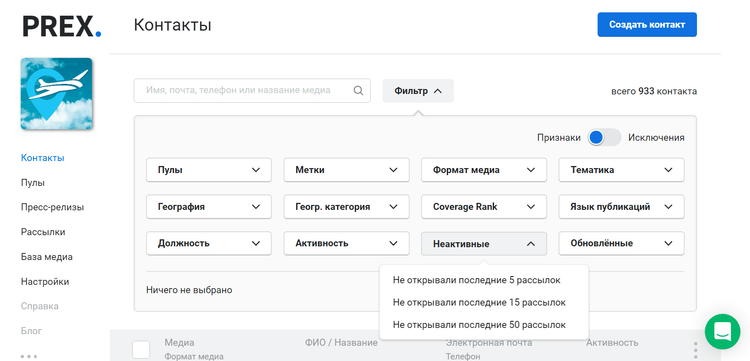Show more sidebar items via ellipsis

click(x=29, y=356)
